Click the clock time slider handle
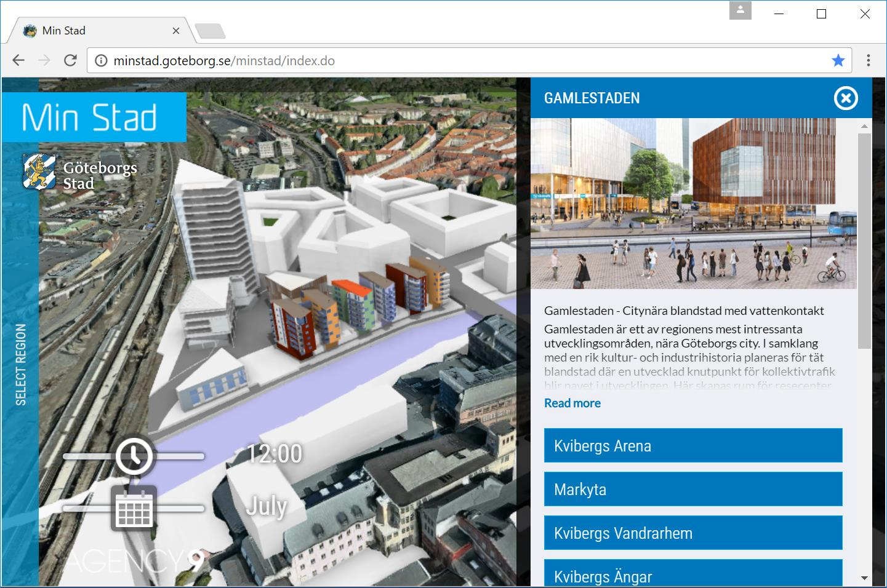887x588 pixels. pyautogui.click(x=134, y=456)
